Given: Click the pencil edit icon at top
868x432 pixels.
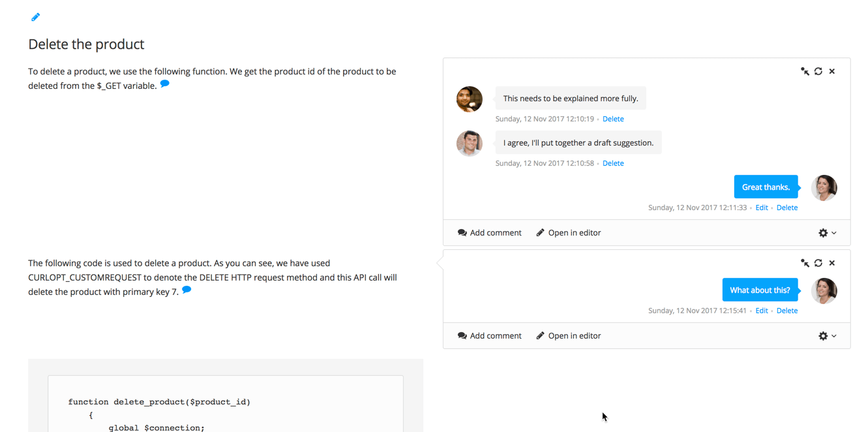Looking at the screenshot, I should point(35,16).
